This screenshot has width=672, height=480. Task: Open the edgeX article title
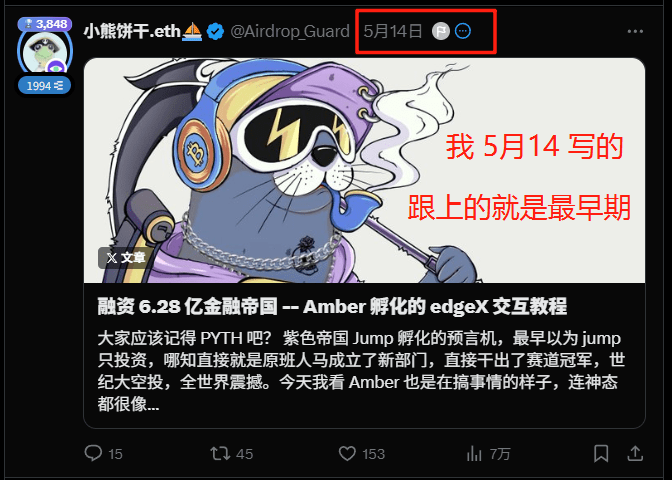click(x=332, y=307)
